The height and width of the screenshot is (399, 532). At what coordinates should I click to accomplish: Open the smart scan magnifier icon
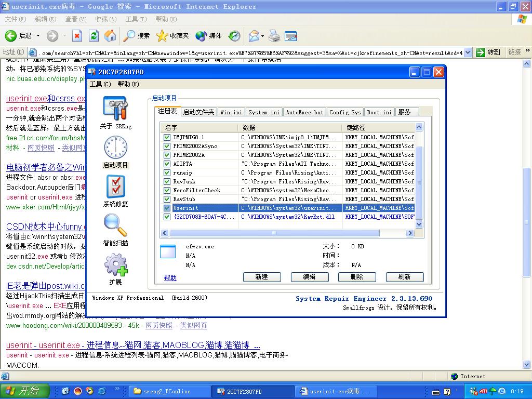point(115,225)
